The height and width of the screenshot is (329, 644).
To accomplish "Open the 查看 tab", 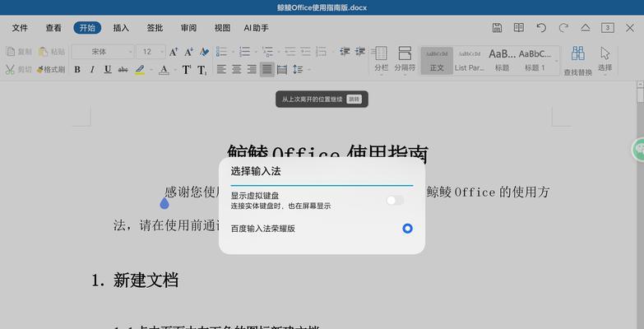I will [53, 28].
